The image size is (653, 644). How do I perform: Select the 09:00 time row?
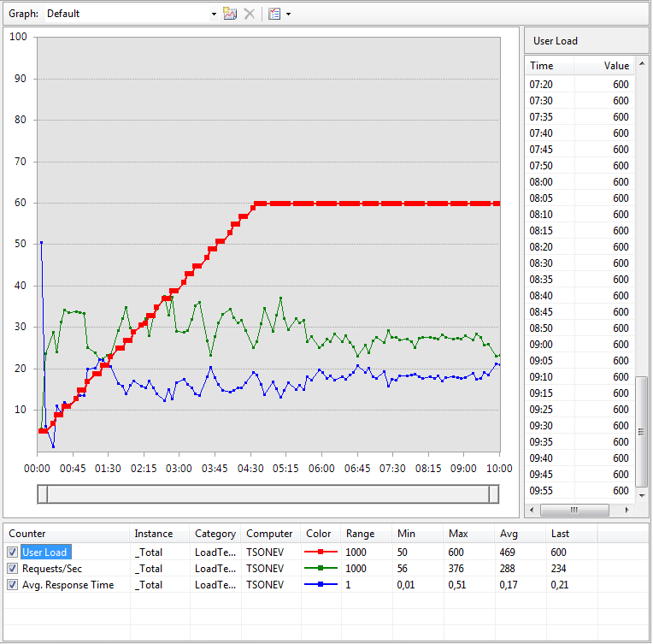click(579, 345)
